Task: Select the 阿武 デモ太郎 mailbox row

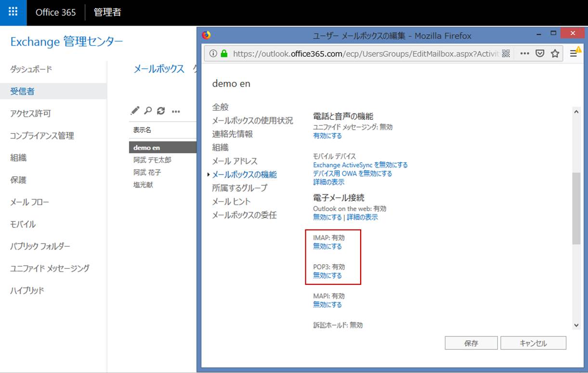Action: pyautogui.click(x=163, y=160)
